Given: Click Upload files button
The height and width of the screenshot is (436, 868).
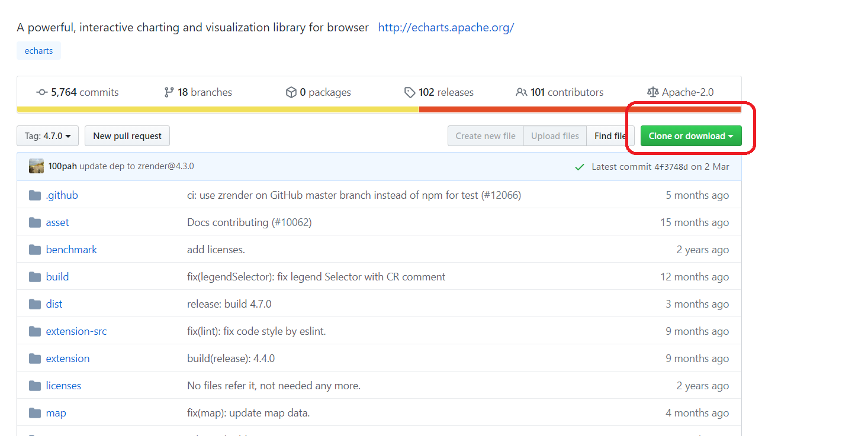Looking at the screenshot, I should (555, 136).
